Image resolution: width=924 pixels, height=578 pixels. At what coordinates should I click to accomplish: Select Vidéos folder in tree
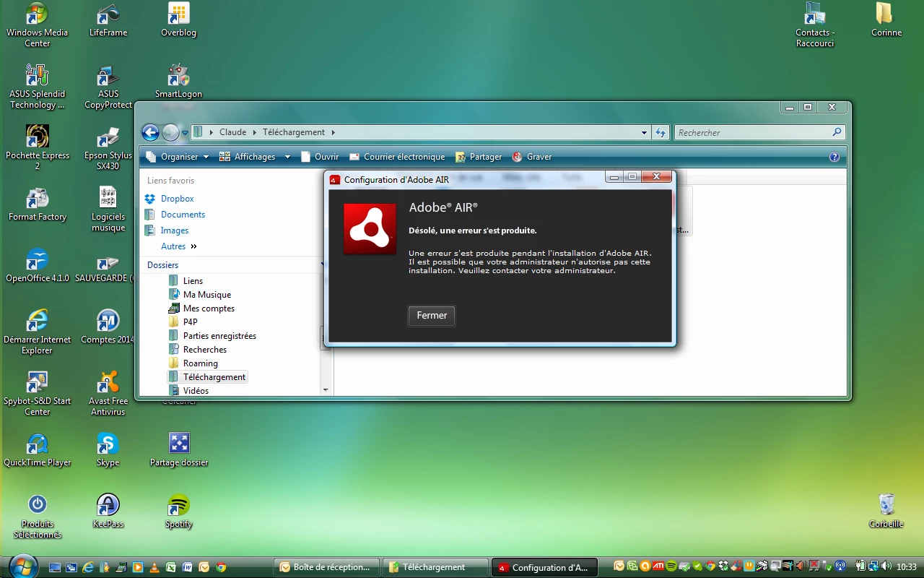188,391
